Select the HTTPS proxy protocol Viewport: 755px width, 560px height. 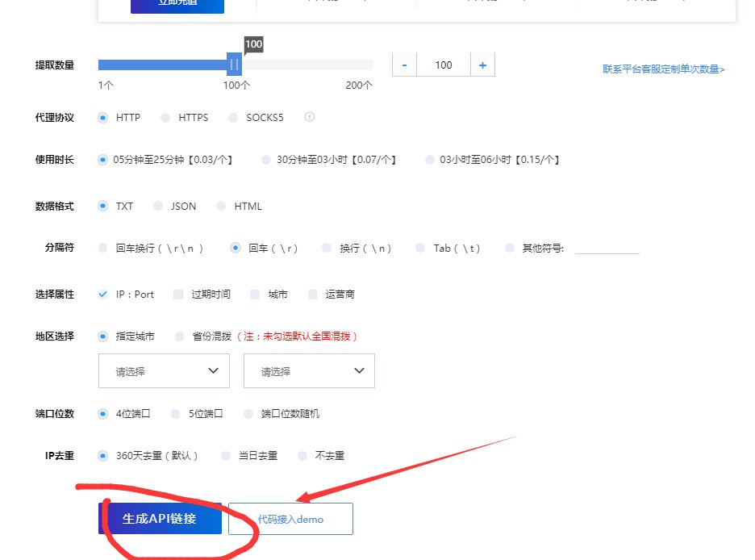(x=164, y=117)
